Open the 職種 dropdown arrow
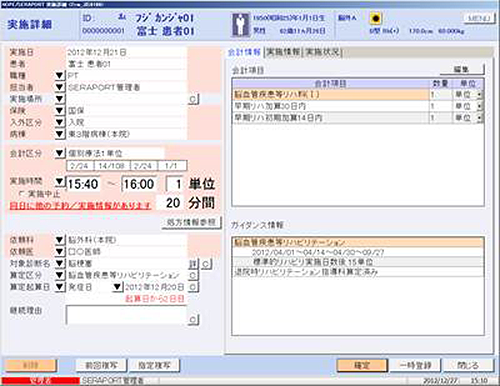 (59, 75)
